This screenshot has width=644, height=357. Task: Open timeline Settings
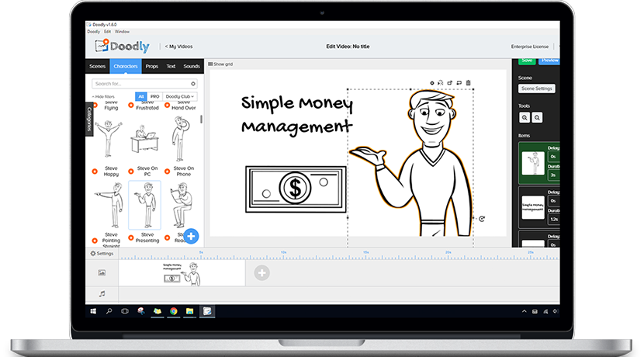coord(102,254)
